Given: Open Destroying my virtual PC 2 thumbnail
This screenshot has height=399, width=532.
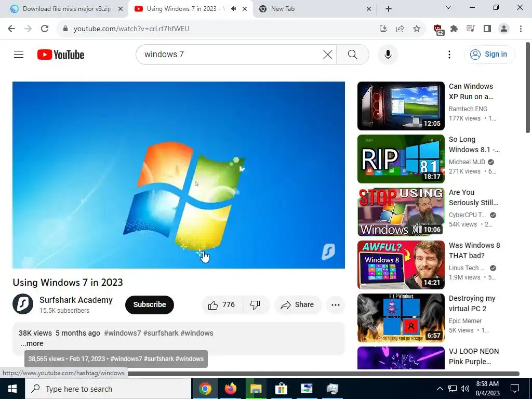Looking at the screenshot, I should pos(401,318).
